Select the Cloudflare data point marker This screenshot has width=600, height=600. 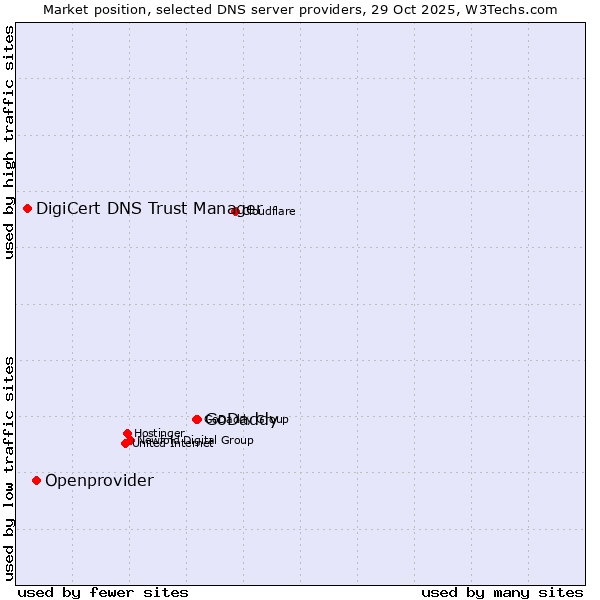pos(236,211)
